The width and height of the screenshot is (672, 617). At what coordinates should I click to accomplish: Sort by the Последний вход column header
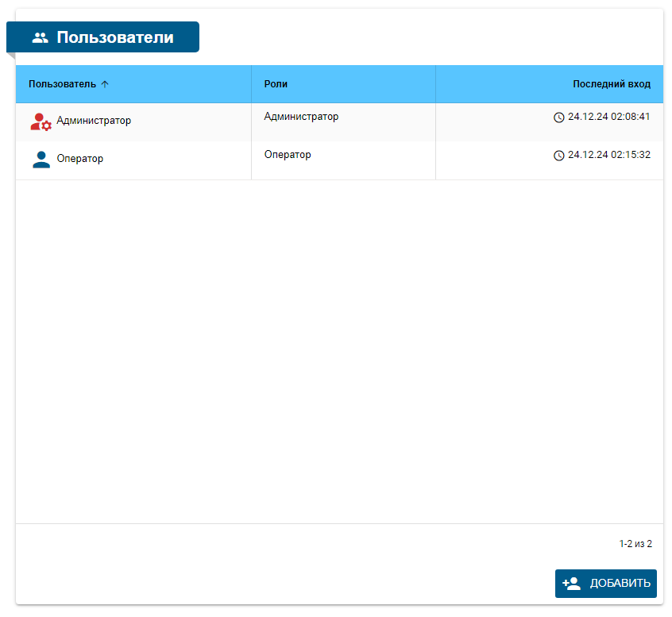coord(611,84)
